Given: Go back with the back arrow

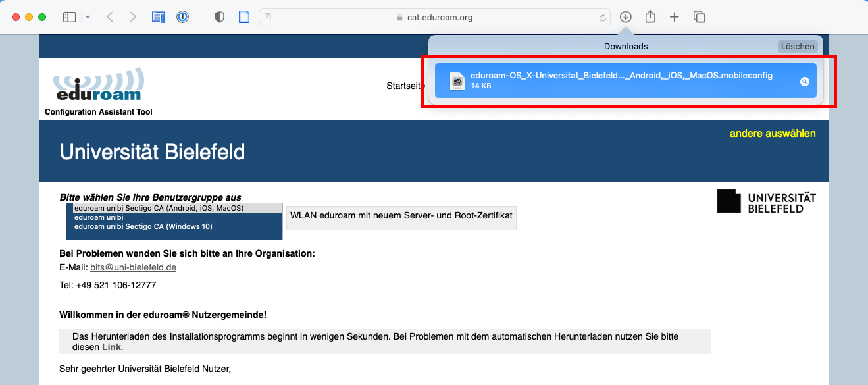Looking at the screenshot, I should point(110,18).
